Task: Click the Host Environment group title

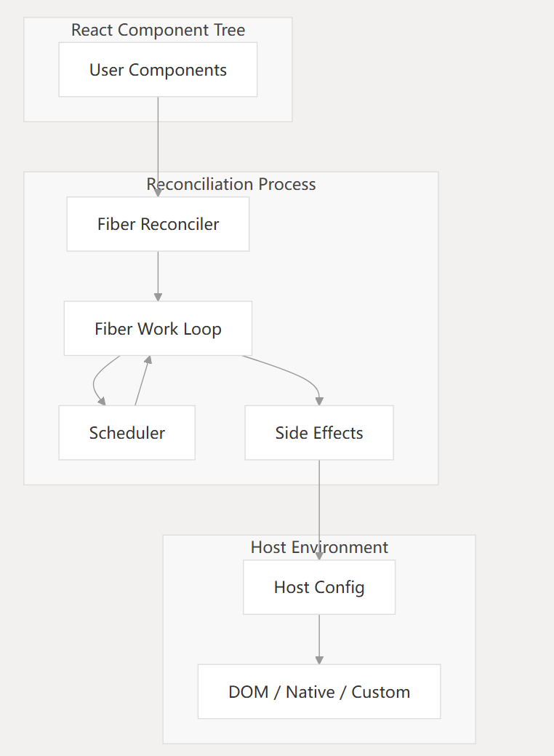Action: pos(319,547)
